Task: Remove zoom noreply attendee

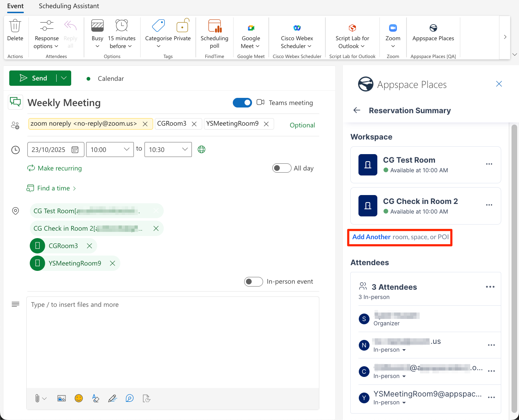Action: 145,124
